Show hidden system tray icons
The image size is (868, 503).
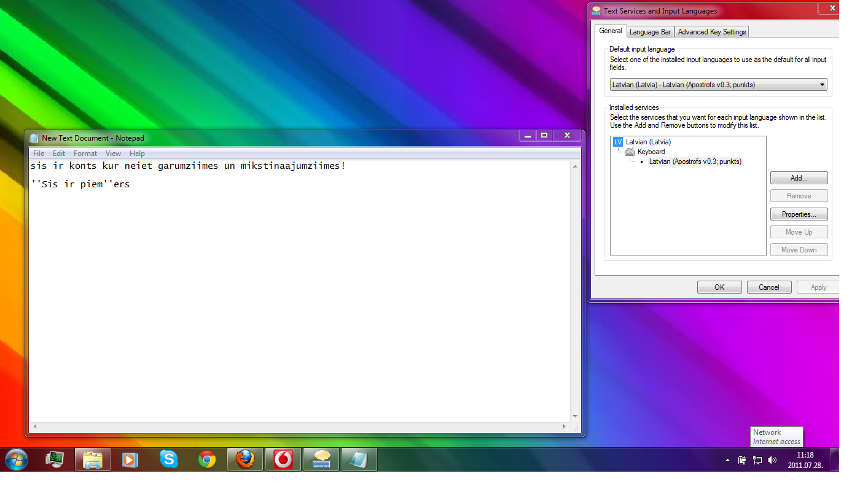pos(728,460)
